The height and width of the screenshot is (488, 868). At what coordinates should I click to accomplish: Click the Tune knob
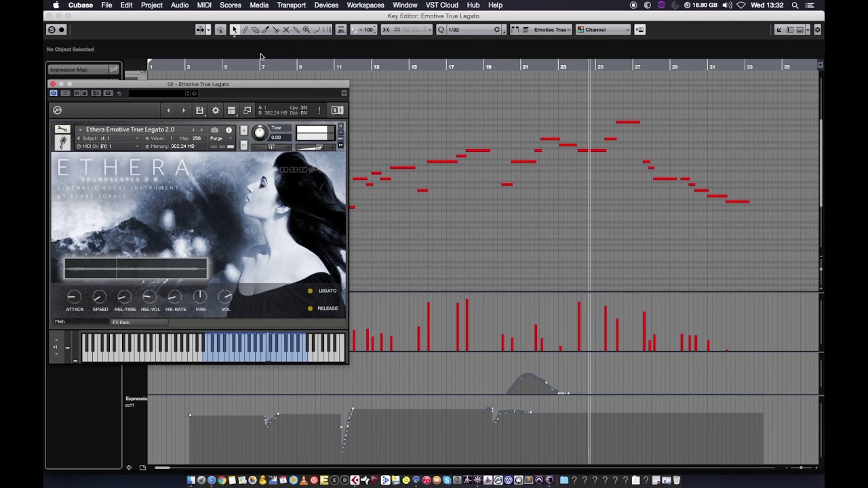260,133
